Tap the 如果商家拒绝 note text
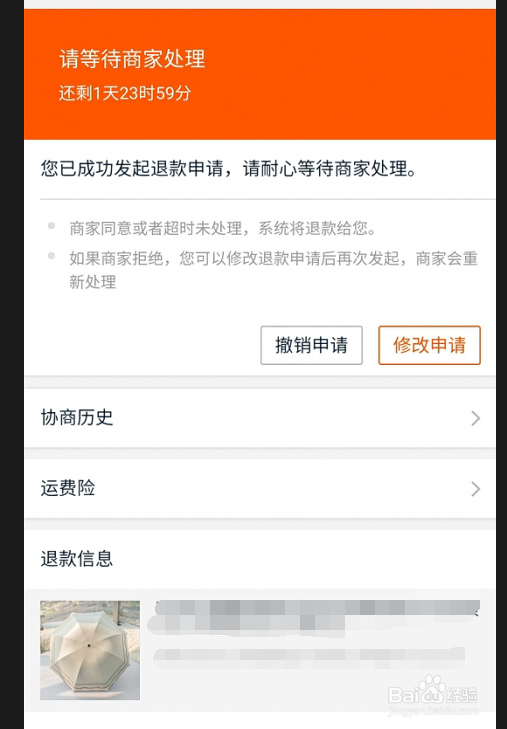 274,270
